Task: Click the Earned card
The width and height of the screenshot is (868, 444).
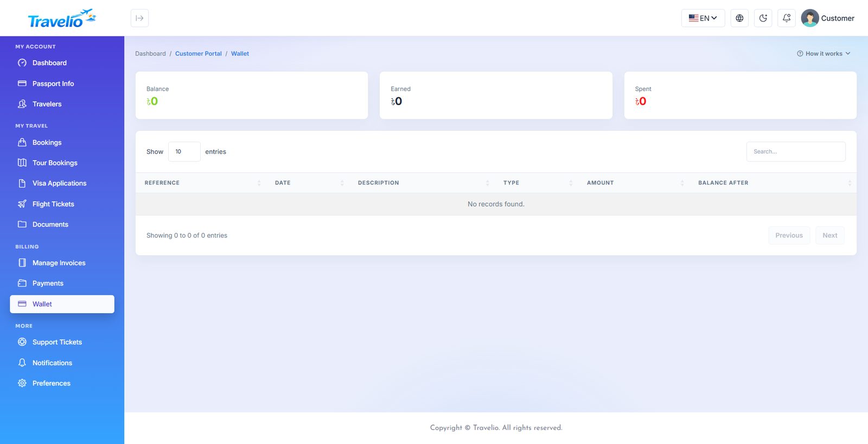Action: (x=496, y=96)
